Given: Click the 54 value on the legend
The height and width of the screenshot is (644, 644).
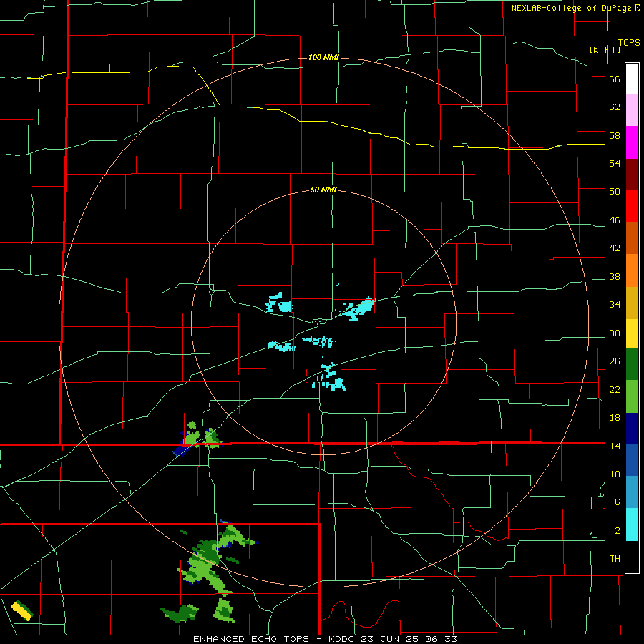Looking at the screenshot, I should 615,163.
